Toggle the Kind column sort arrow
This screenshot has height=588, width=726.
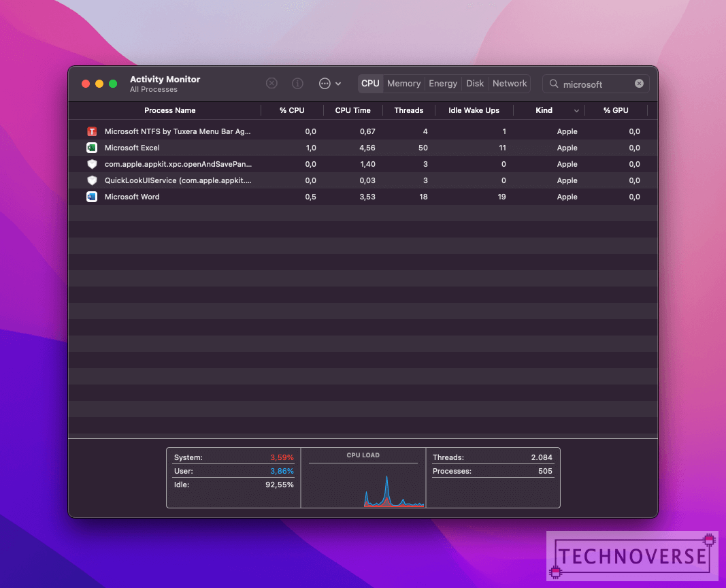(x=576, y=111)
